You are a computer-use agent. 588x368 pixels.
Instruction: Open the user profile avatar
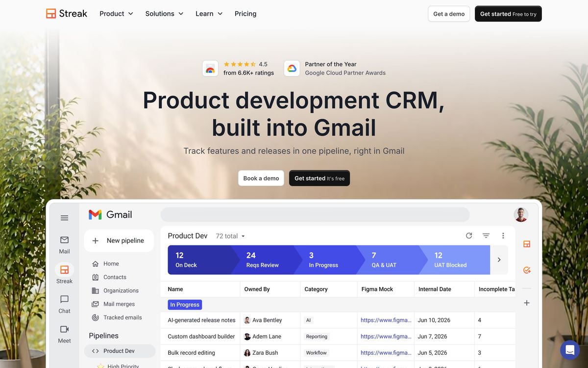tap(521, 214)
